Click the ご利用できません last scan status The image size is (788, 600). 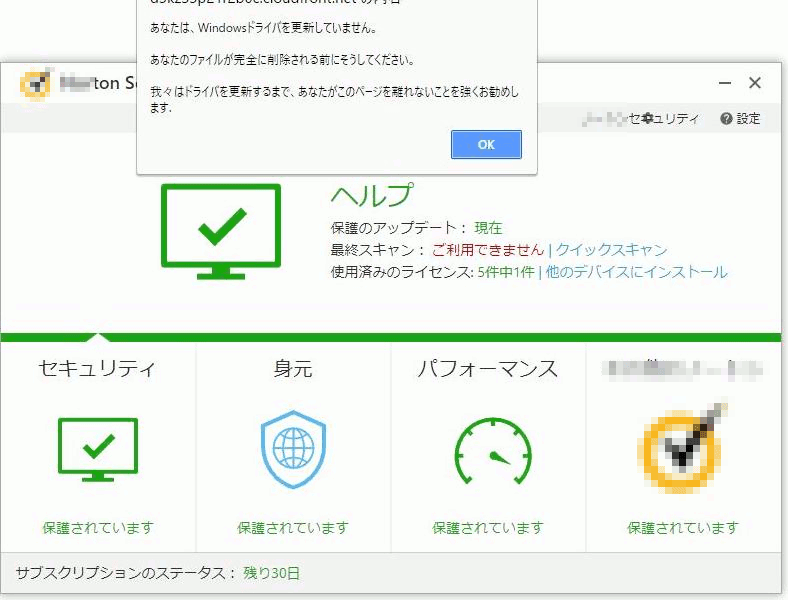click(488, 249)
